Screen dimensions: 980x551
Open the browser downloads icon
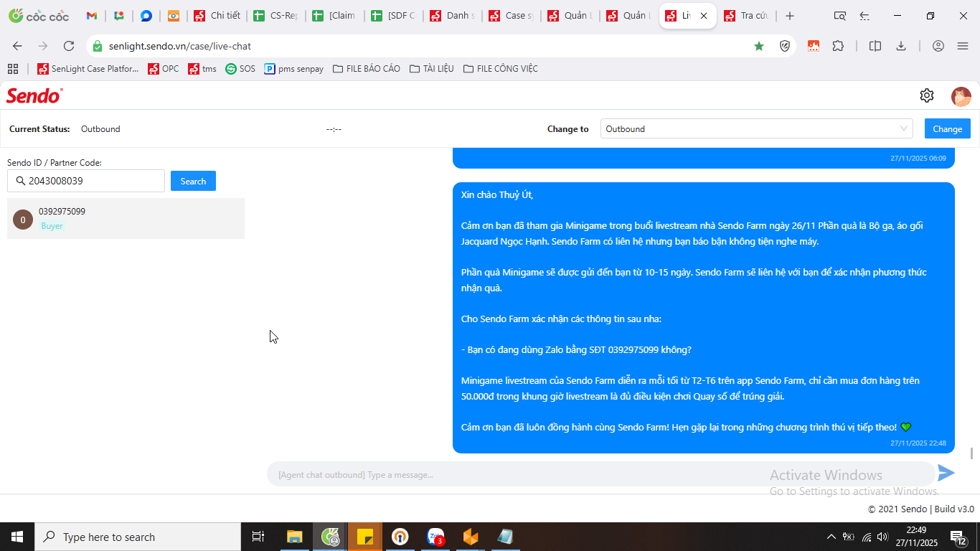click(901, 46)
